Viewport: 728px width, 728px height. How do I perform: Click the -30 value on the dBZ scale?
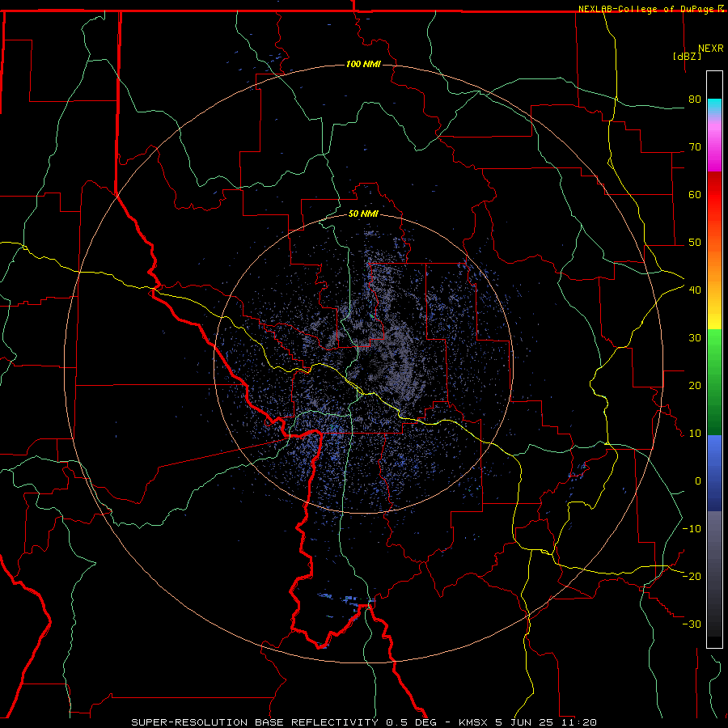point(692,624)
